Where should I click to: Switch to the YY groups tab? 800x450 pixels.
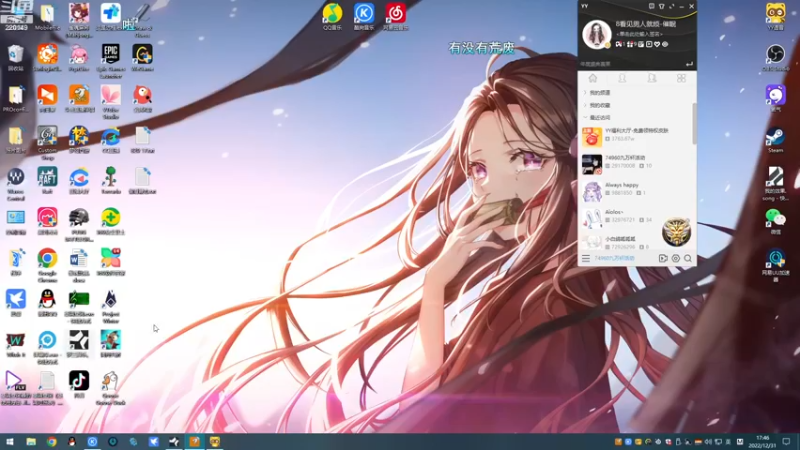(x=652, y=78)
